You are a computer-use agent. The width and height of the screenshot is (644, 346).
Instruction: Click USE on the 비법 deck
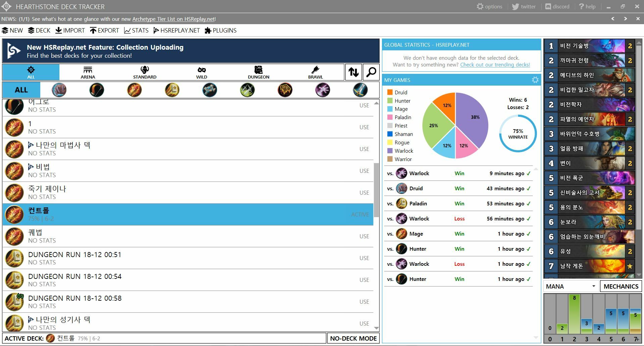[x=364, y=171]
